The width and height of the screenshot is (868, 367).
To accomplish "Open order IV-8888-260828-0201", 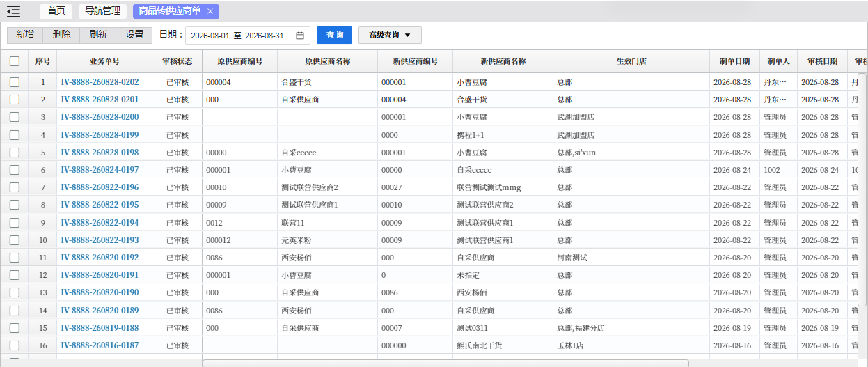I will pyautogui.click(x=100, y=100).
